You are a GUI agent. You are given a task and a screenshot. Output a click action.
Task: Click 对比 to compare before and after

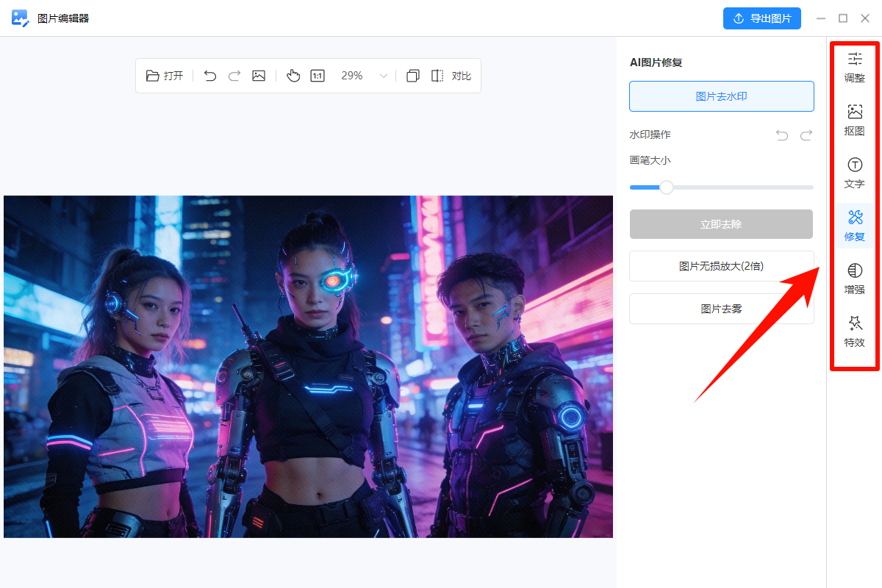click(462, 75)
